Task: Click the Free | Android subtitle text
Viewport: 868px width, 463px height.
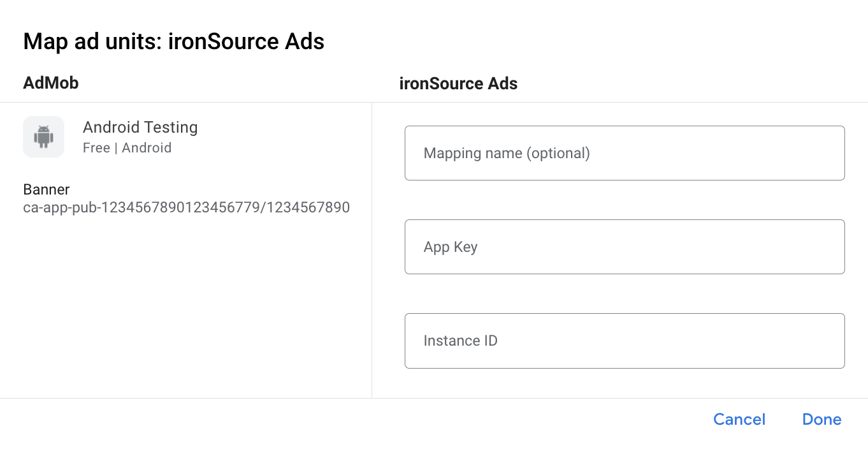Action: click(127, 147)
